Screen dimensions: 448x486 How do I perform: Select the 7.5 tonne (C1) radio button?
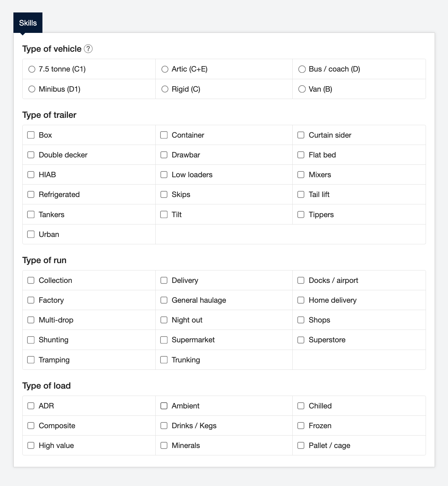[x=32, y=69]
